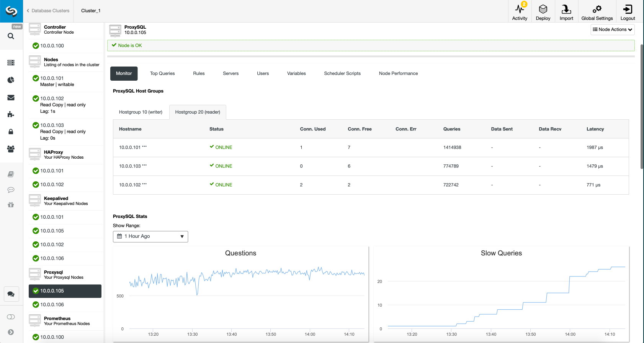Image resolution: width=644 pixels, height=343 pixels.
Task: Open the Node Actions dropdown
Action: coord(612,29)
